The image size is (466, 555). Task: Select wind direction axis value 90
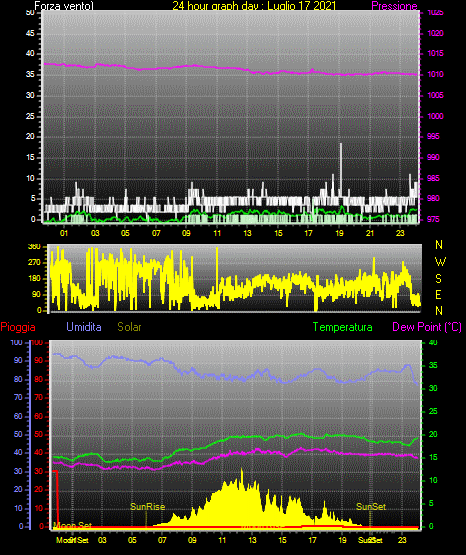pos(36,294)
